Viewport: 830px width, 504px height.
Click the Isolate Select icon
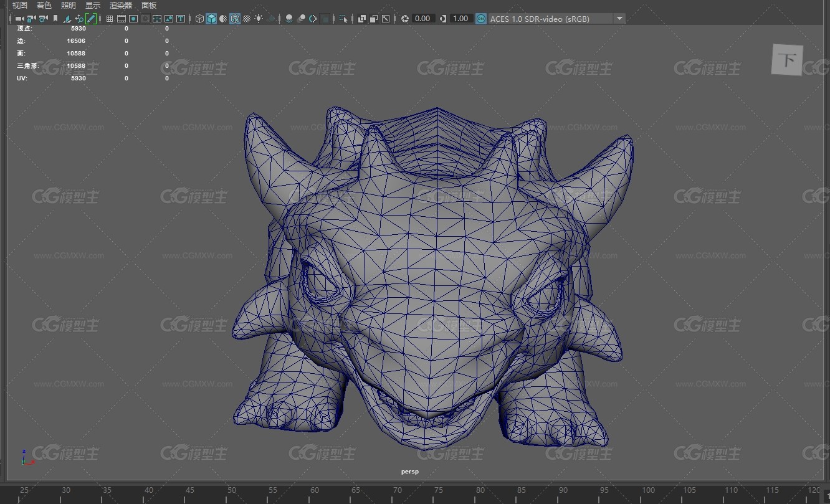click(x=343, y=19)
